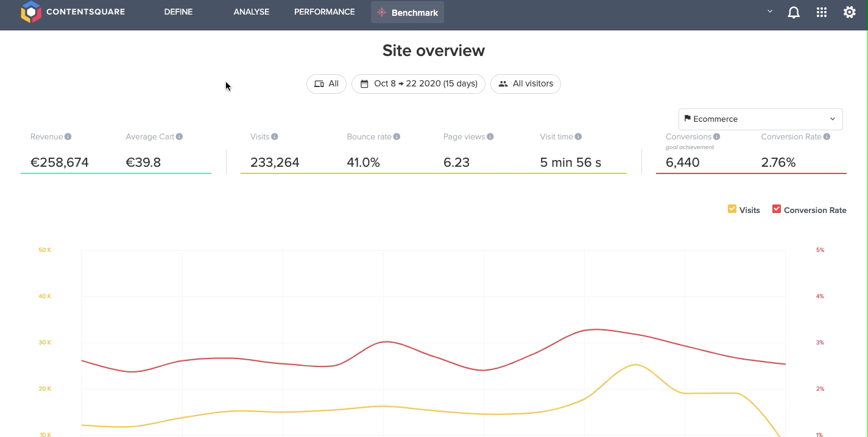Click the red Conversion Rate chart line

(x=384, y=342)
